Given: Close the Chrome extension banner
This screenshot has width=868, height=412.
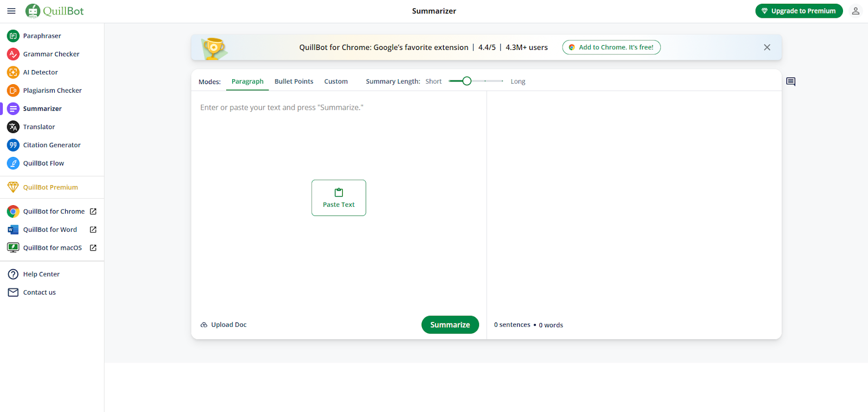Looking at the screenshot, I should [x=767, y=47].
